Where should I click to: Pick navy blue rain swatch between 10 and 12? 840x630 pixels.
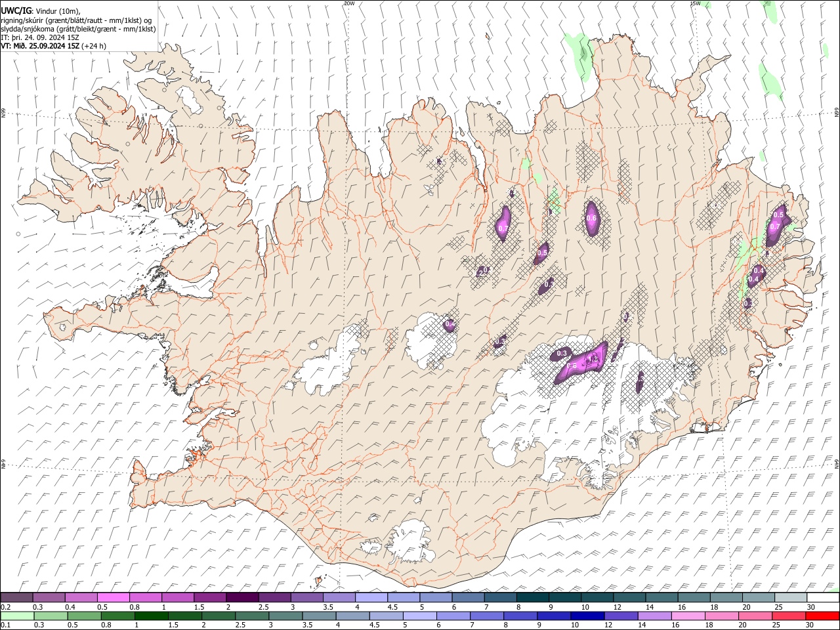pos(586,616)
